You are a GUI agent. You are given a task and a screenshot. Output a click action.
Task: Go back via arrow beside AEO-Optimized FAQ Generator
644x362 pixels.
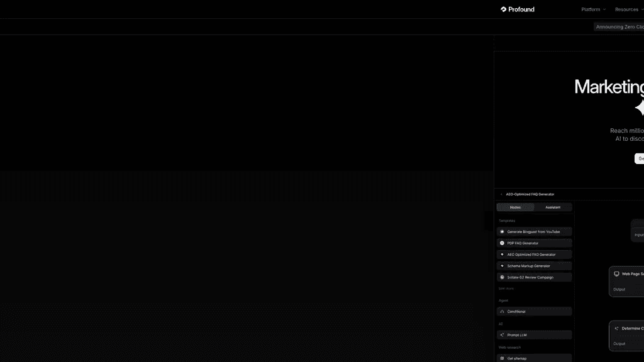pyautogui.click(x=501, y=194)
